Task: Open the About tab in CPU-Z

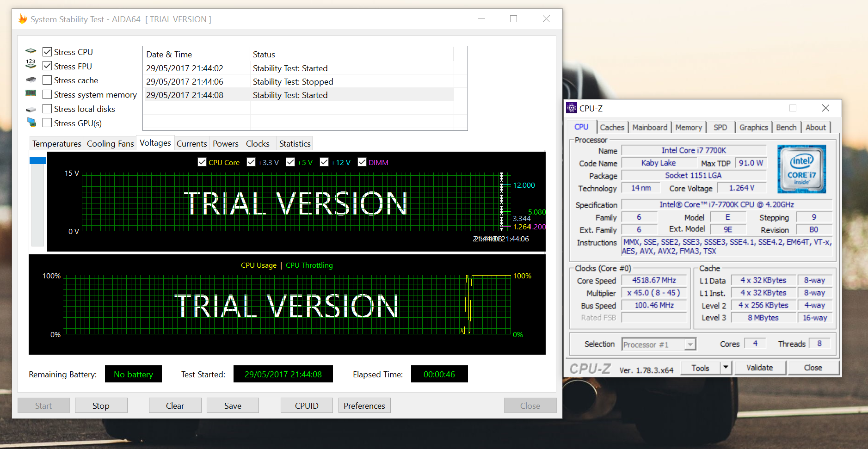Action: tap(816, 128)
